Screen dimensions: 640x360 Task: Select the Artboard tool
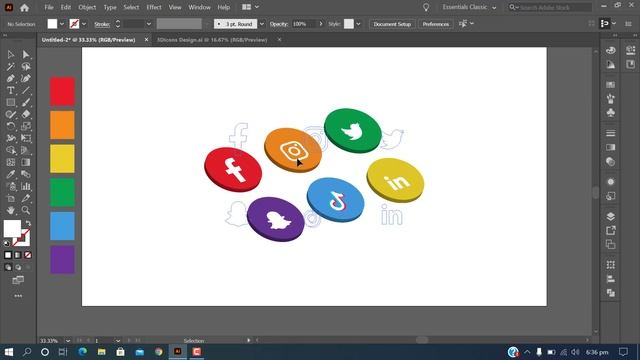click(11, 198)
